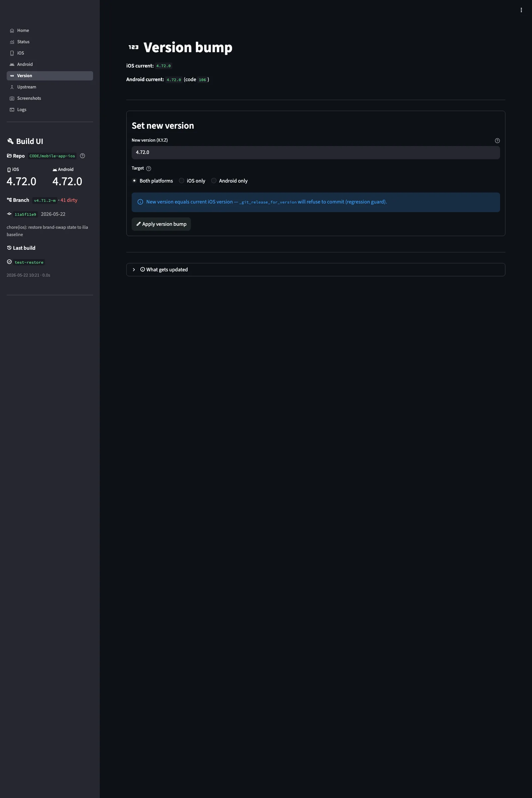Screen dimensions: 532x798
Task: Open the Status page in sidebar
Action: [50, 42]
